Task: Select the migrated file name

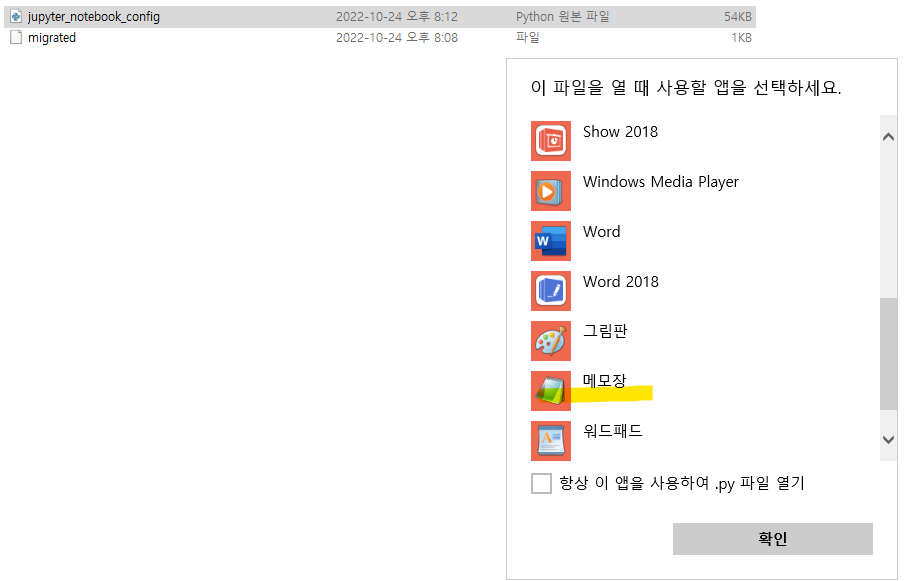Action: pyautogui.click(x=52, y=38)
